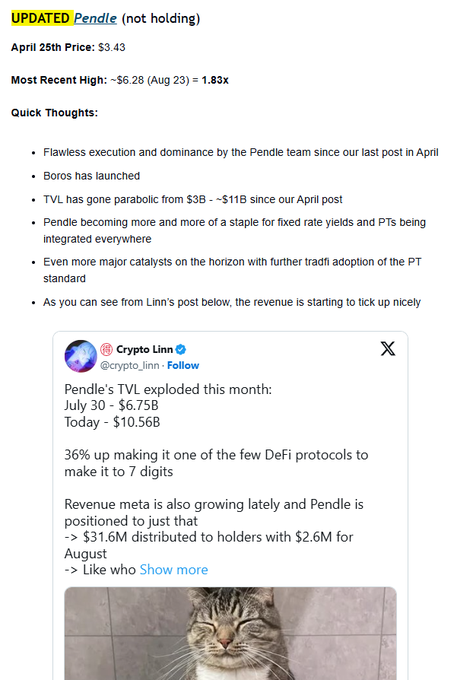Click the Quick Thoughts heading
454x680 pixels.
click(x=55, y=113)
